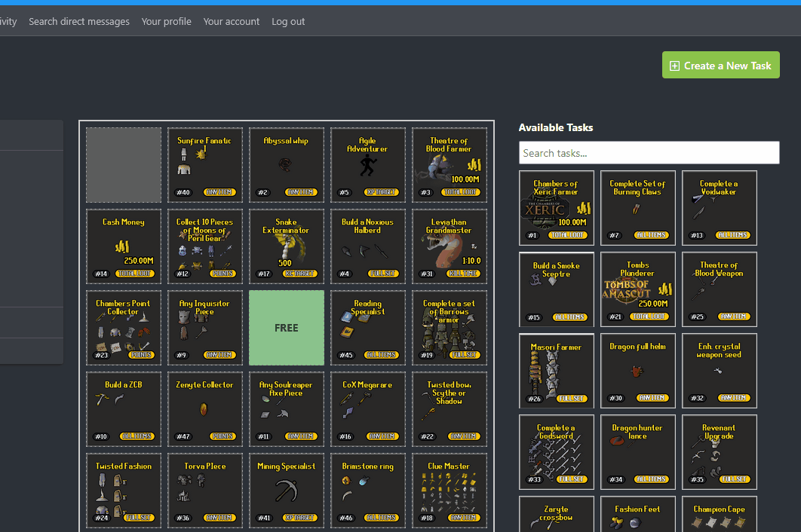Go to Your profile
Viewport: 801px width, 532px height.
167,21
